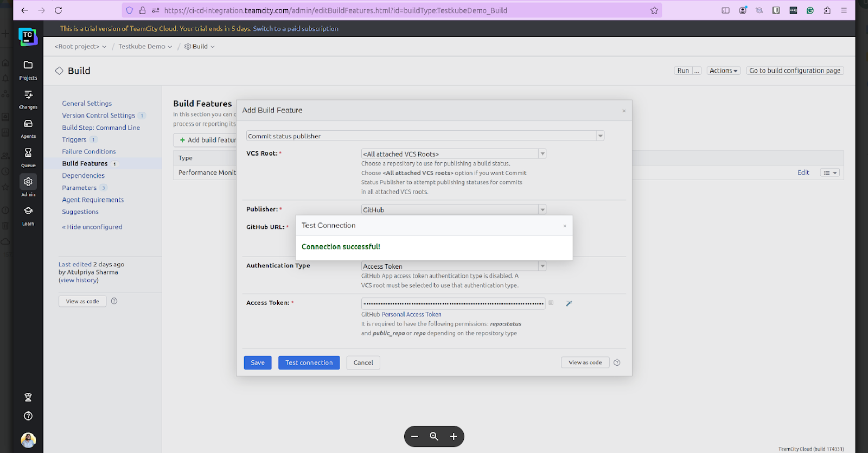868x453 pixels.
Task: Click the Save button
Action: [x=258, y=362]
